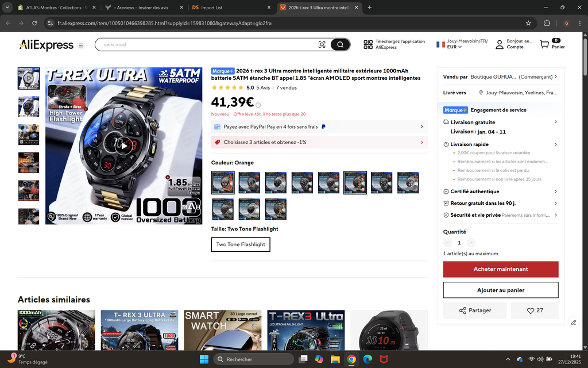Open the Chrome profile avatar

[567, 23]
